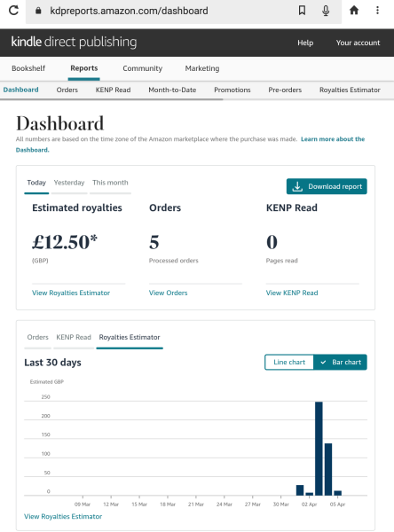Click the download arrow icon
The width and height of the screenshot is (394, 532).
pyautogui.click(x=297, y=186)
